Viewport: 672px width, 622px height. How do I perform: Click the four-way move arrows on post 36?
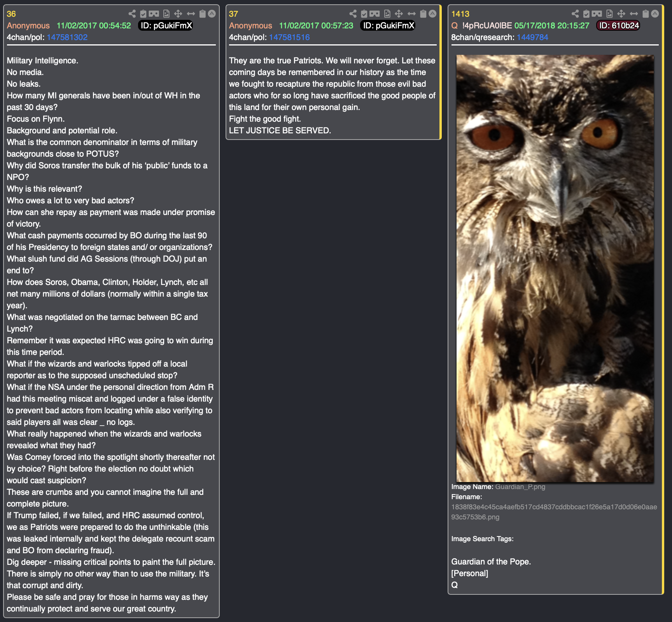[x=178, y=14]
